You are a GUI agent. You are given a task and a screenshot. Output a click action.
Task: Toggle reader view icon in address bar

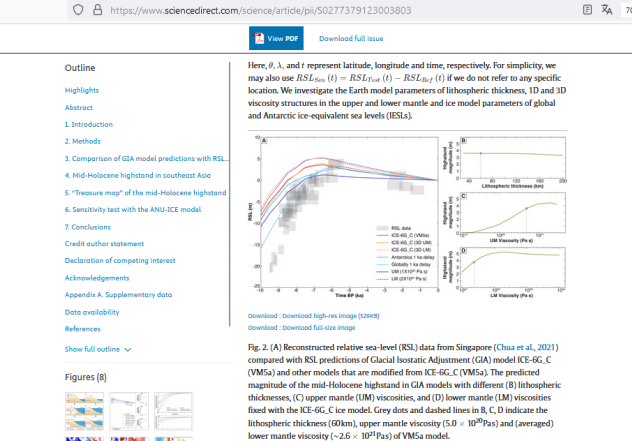pyautogui.click(x=587, y=10)
